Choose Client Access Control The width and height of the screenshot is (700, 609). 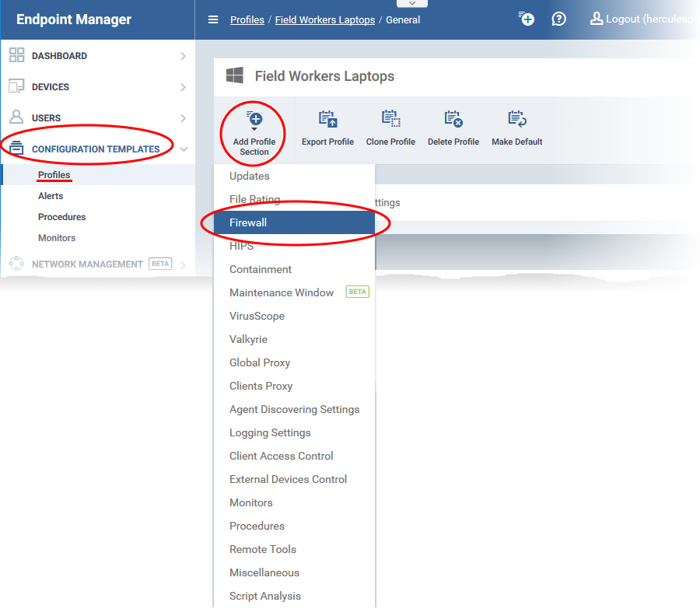[294, 456]
